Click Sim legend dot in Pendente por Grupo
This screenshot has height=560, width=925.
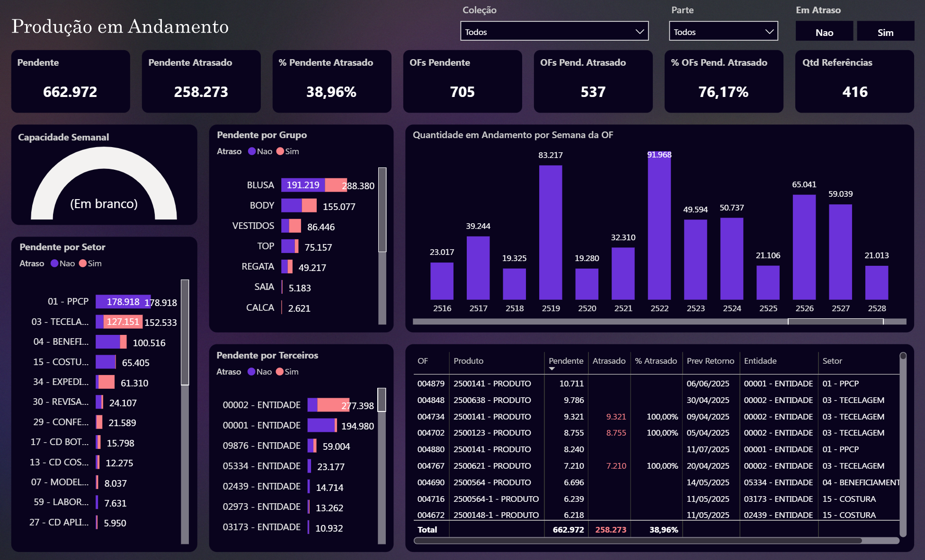280,151
